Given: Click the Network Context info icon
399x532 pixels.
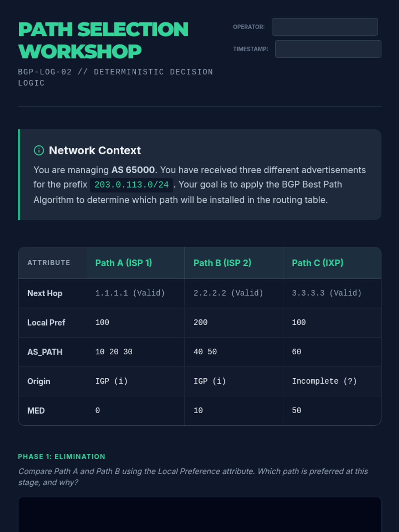Looking at the screenshot, I should coord(39,151).
